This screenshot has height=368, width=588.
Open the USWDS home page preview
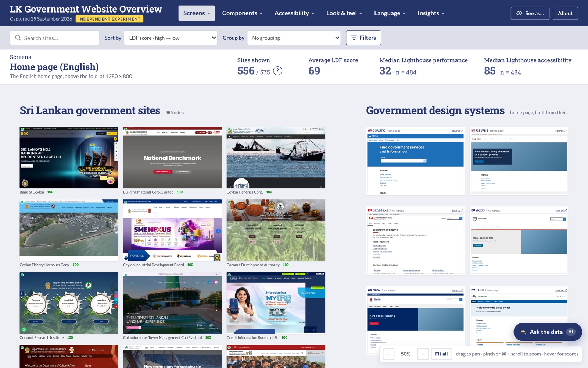point(519,164)
